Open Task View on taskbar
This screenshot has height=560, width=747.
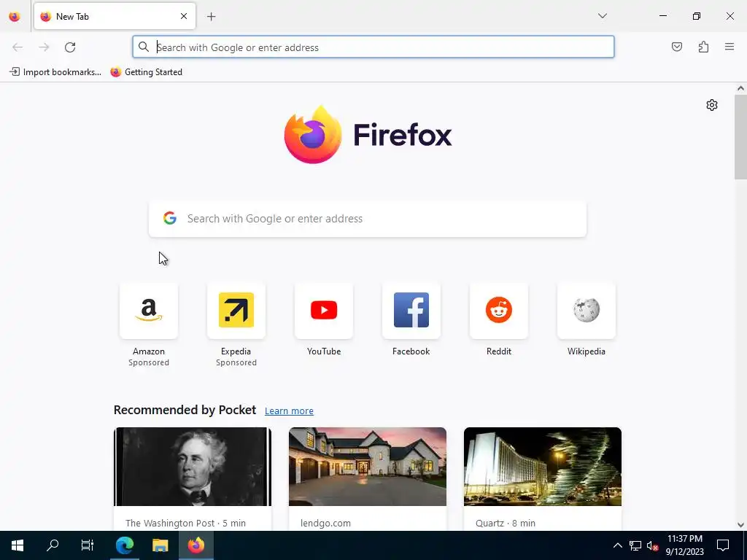click(88, 545)
